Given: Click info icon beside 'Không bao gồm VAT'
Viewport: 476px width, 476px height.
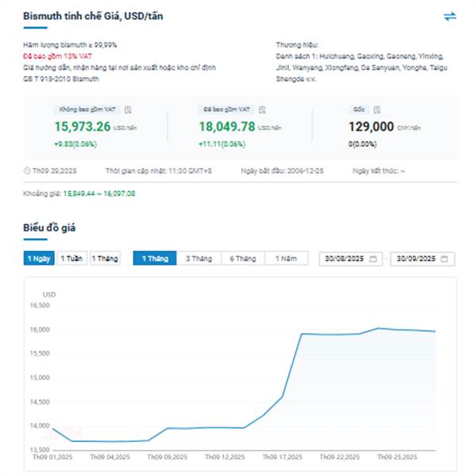Looking at the screenshot, I should (129, 109).
